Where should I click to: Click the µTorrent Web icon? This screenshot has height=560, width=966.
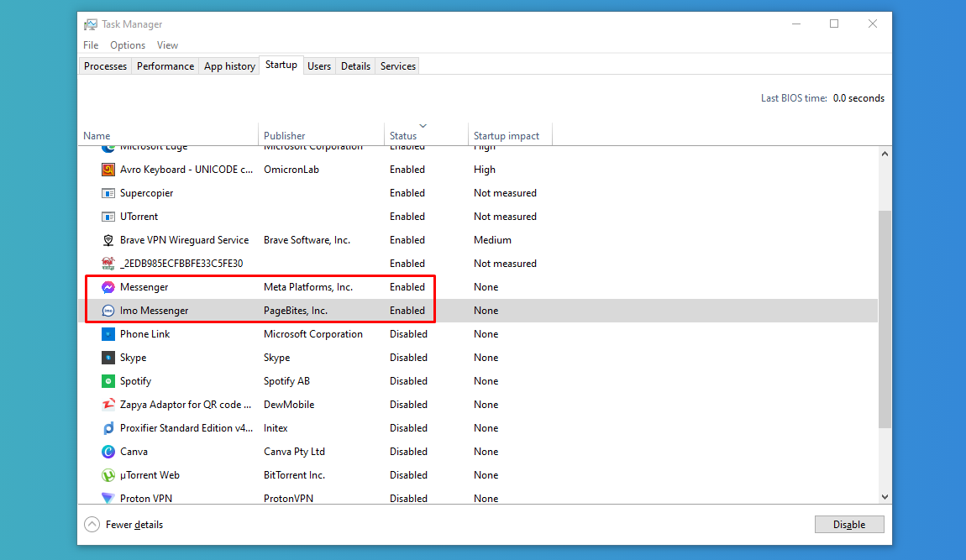point(108,475)
